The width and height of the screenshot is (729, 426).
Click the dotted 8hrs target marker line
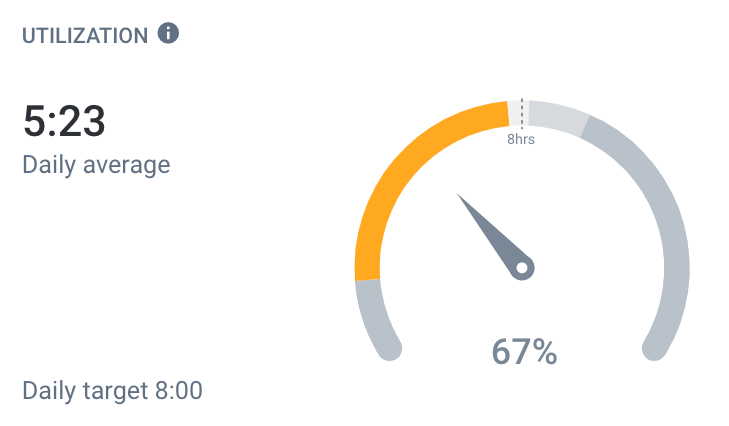point(522,113)
